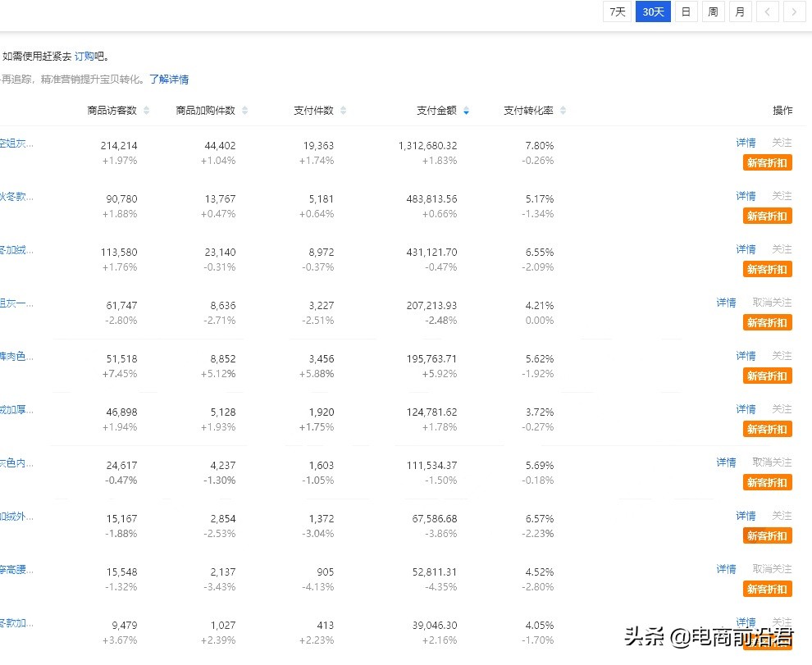
Task: Click 新客折扣 for the 207,213.93 row
Action: point(767,322)
